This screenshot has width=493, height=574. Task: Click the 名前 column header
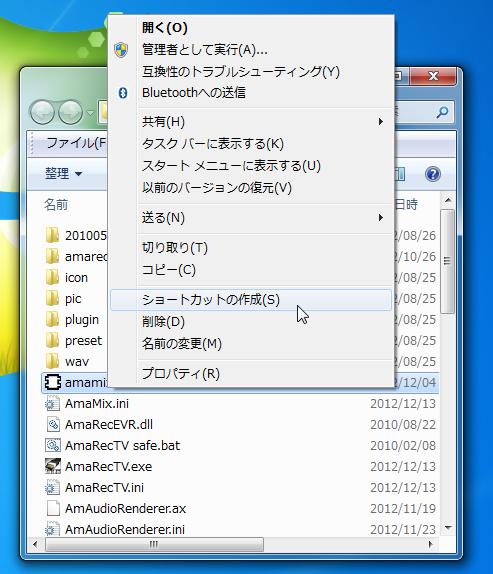56,204
